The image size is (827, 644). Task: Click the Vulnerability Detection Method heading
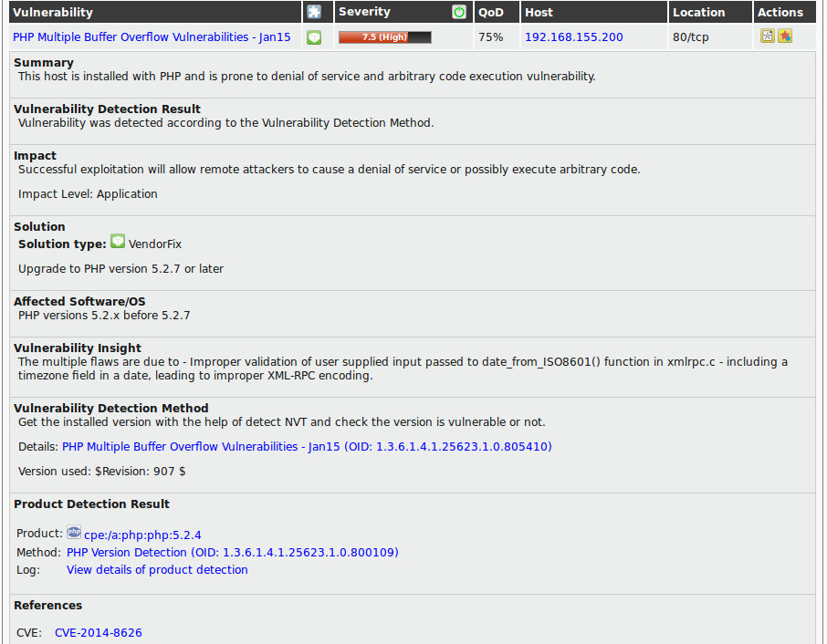tap(111, 408)
